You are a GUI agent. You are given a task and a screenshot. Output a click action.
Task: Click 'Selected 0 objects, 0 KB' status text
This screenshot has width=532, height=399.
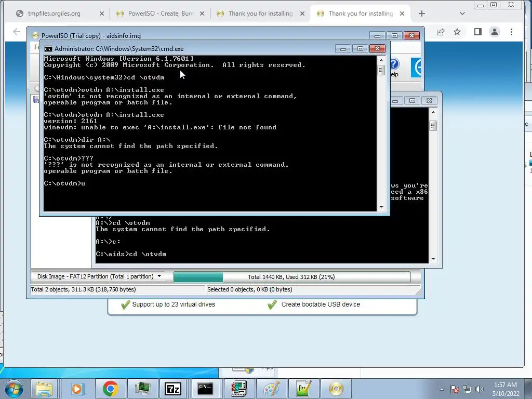(x=250, y=289)
